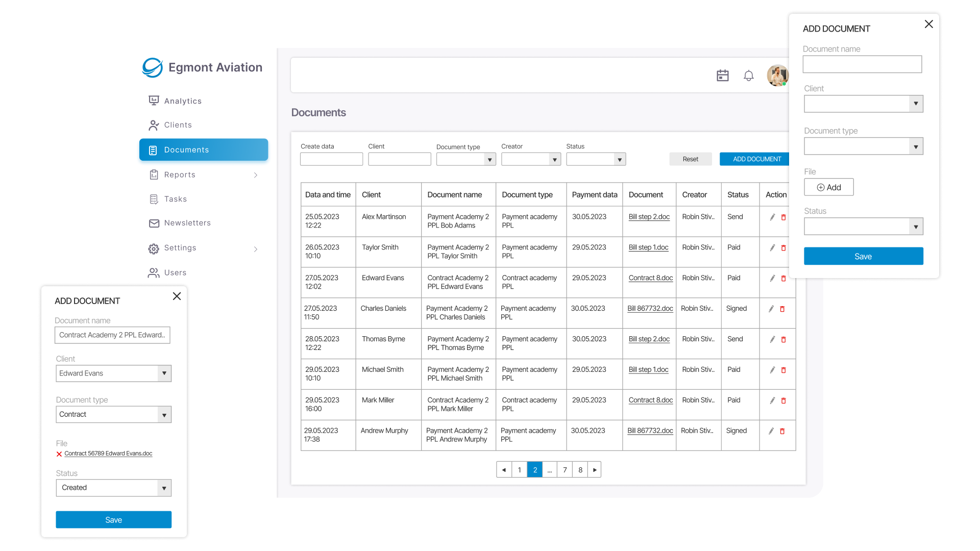Image resolution: width=980 pixels, height=551 pixels.
Task: Click the notification bell icon
Action: (748, 76)
